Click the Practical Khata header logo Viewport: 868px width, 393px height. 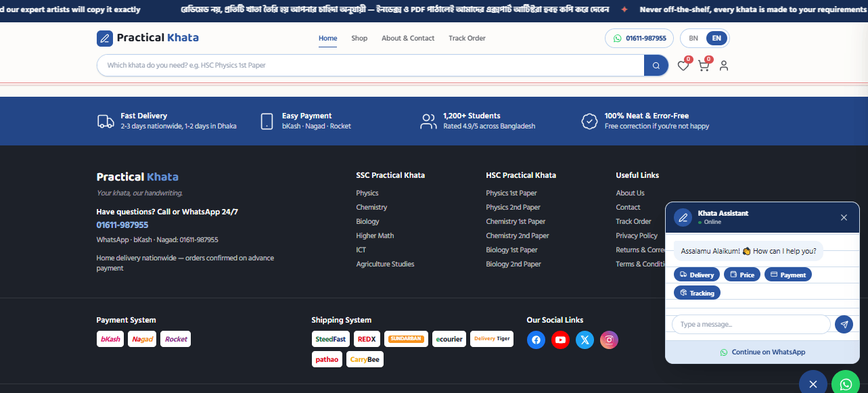(x=147, y=38)
